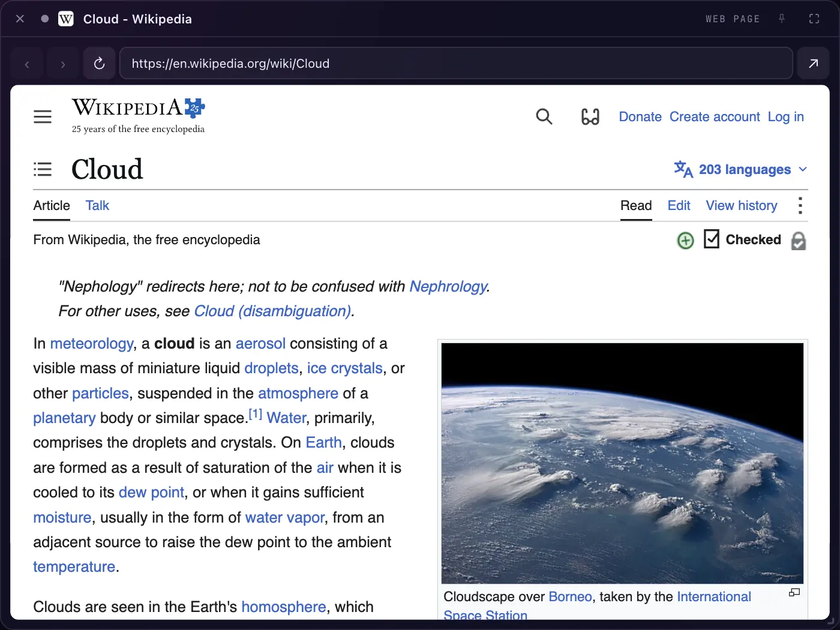Image resolution: width=840 pixels, height=630 pixels.
Task: Select the Article tab
Action: [x=52, y=206]
